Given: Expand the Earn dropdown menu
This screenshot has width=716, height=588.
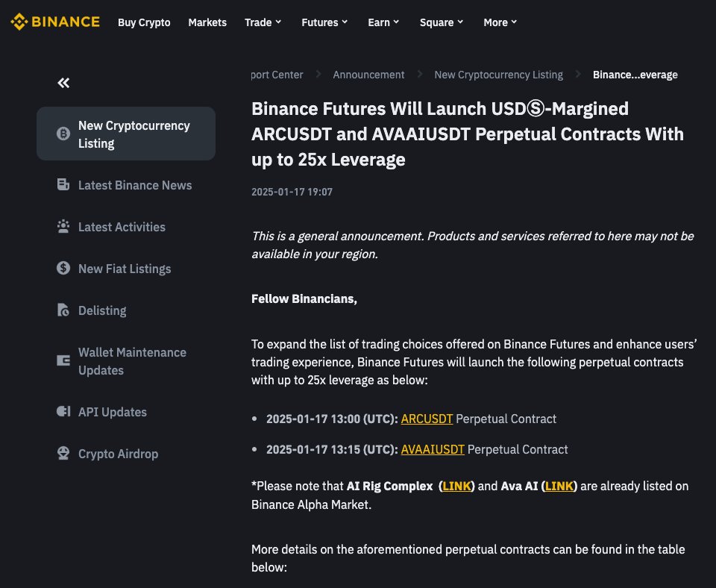Looking at the screenshot, I should 383,22.
